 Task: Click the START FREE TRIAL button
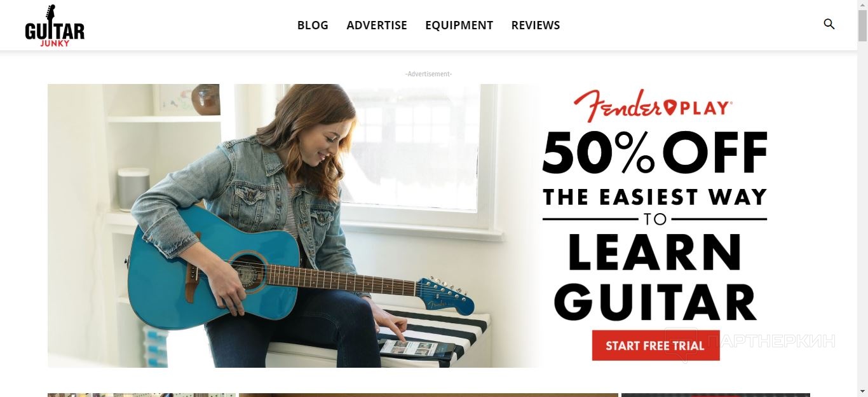(x=655, y=345)
